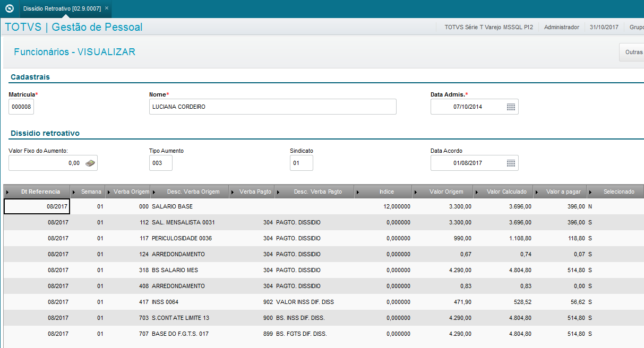This screenshot has height=348, width=644.
Task: Click TOTVS Série T Varejo MSSQL P12 label
Action: (489, 27)
